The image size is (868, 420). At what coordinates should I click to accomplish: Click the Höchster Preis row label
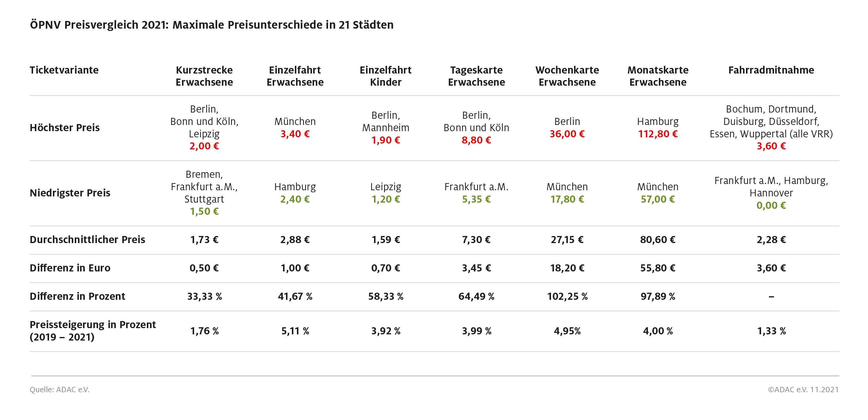pyautogui.click(x=65, y=128)
